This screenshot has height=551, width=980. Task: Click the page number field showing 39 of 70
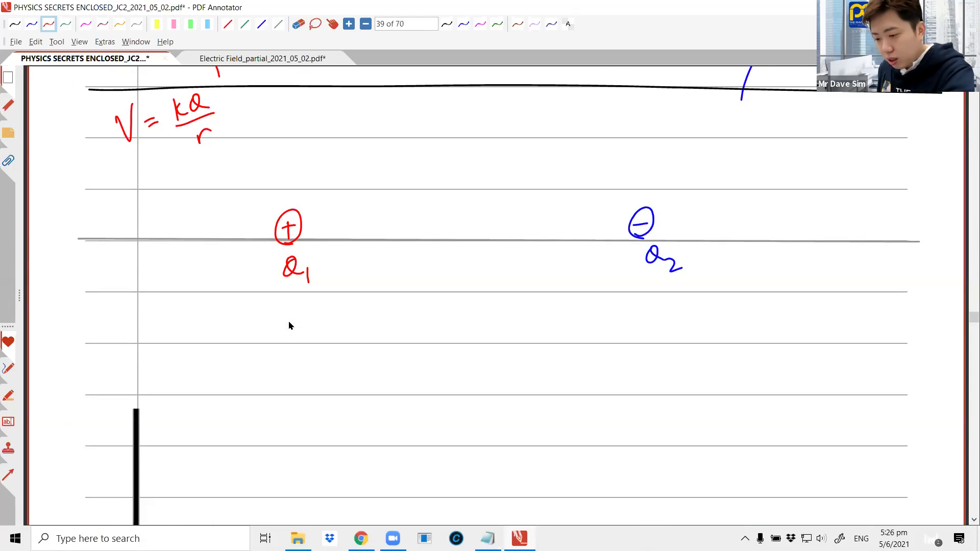pos(406,23)
